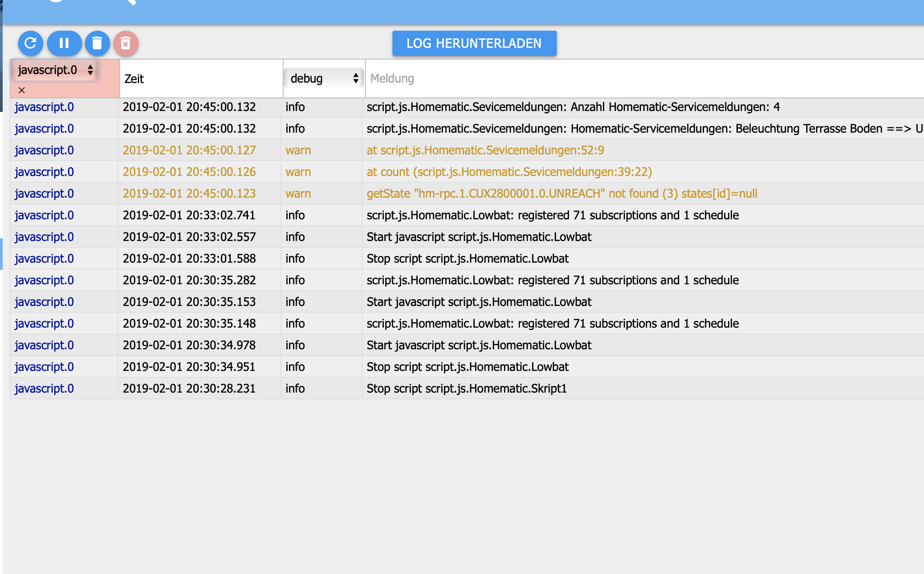Open the javascript.0 source filter dropdown

(x=55, y=70)
